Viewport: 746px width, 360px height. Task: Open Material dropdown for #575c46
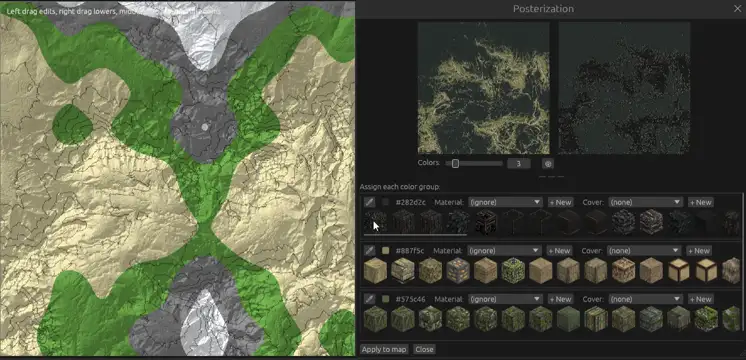point(505,299)
